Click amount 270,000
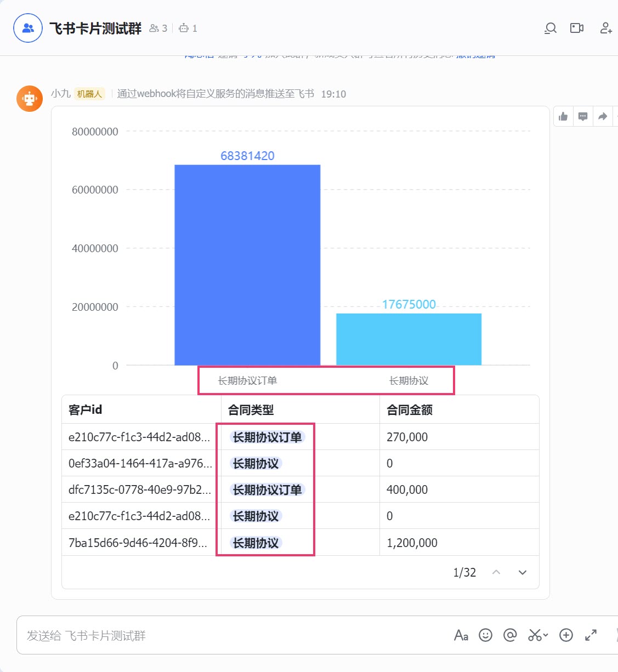This screenshot has height=672, width=618. [x=407, y=437]
